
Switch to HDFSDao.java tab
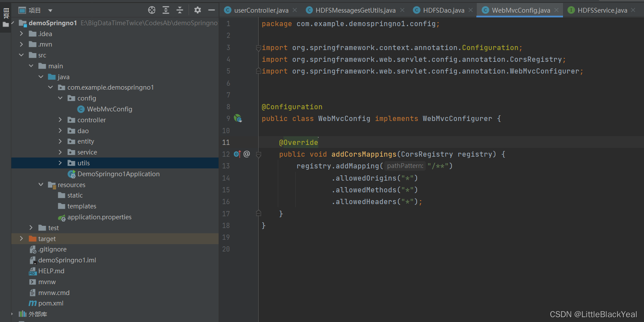pos(444,10)
